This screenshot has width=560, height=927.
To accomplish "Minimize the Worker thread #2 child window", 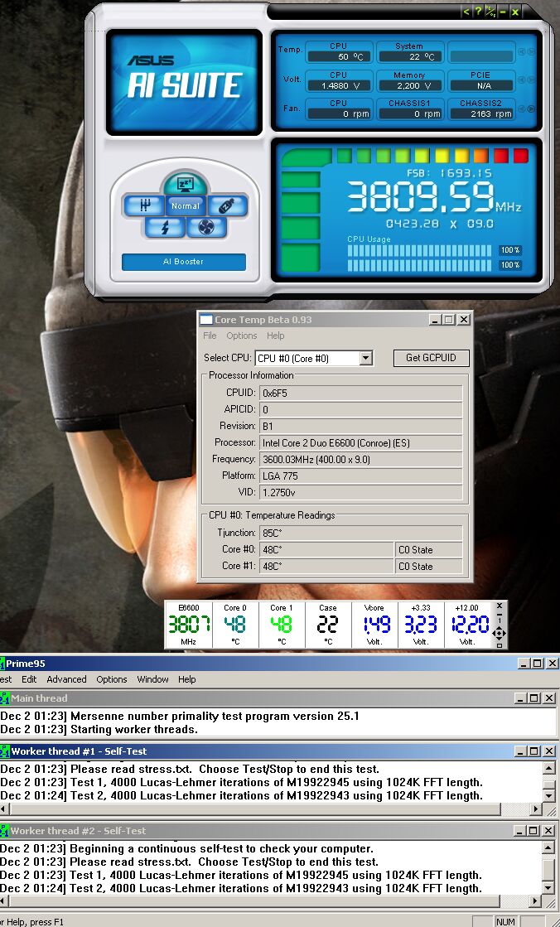I will click(521, 831).
